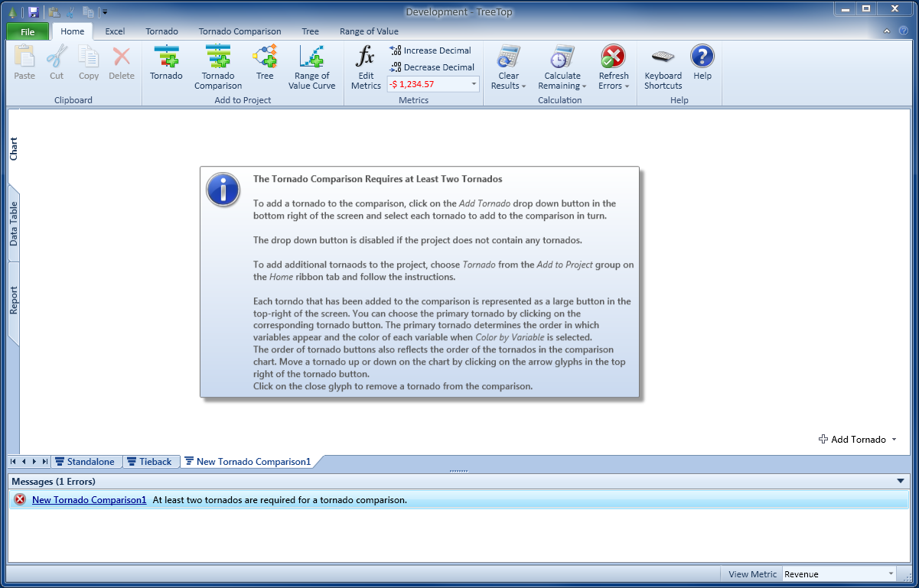Select the Standalone sheet tab

(x=84, y=462)
